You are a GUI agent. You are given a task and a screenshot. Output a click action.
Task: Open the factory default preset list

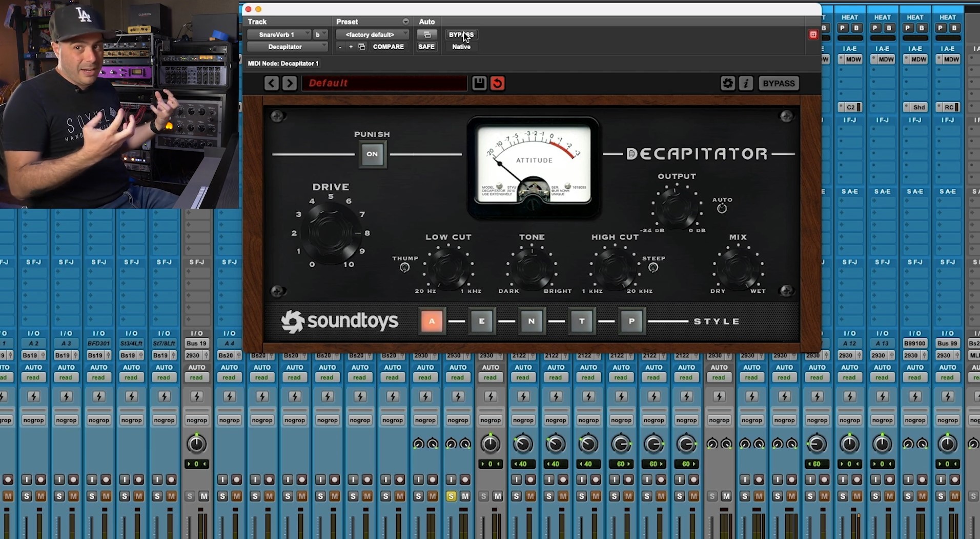click(x=373, y=35)
